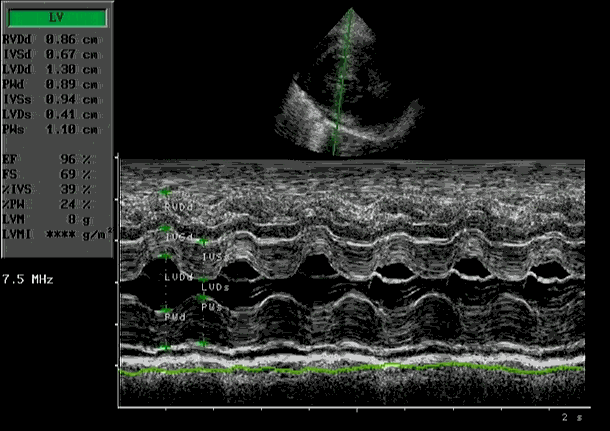Select the PWd caliper marker
This screenshot has height=431, width=610.
click(x=165, y=311)
